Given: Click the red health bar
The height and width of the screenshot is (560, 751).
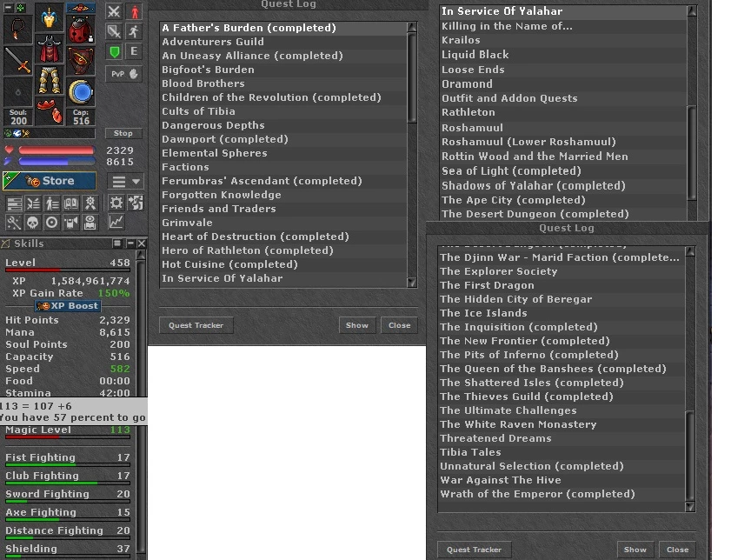Looking at the screenshot, I should point(56,150).
